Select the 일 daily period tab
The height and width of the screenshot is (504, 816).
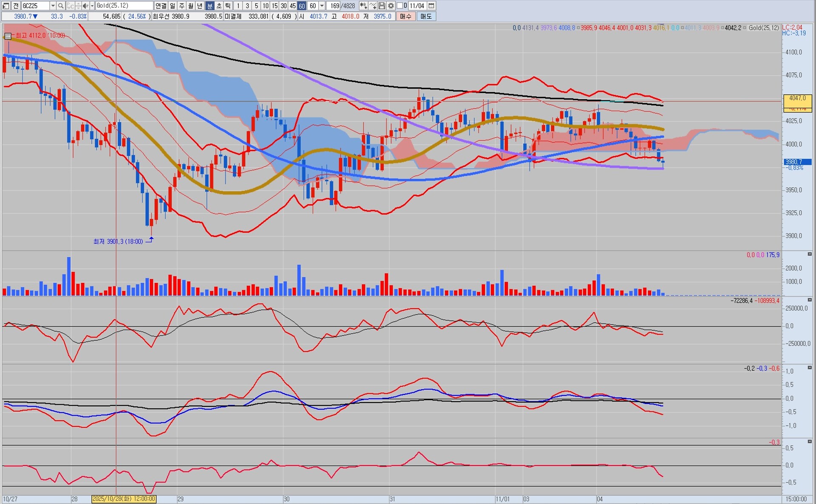(172, 6)
